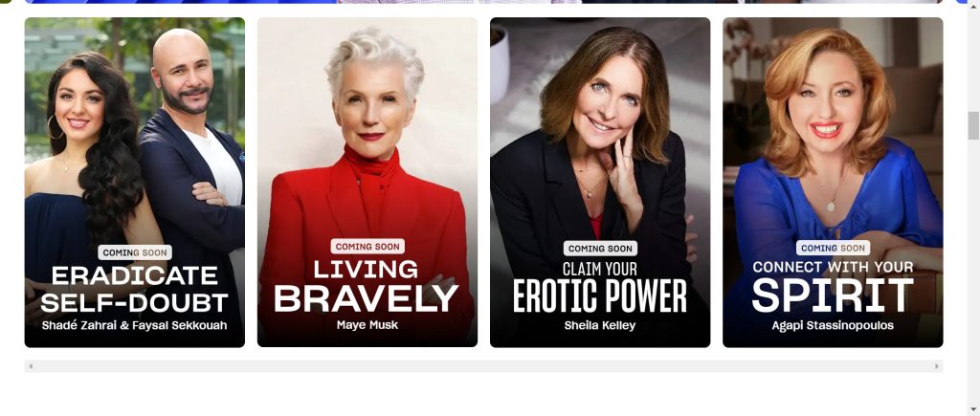980x416 pixels.
Task: Open the Living Bravely card
Action: (x=367, y=182)
